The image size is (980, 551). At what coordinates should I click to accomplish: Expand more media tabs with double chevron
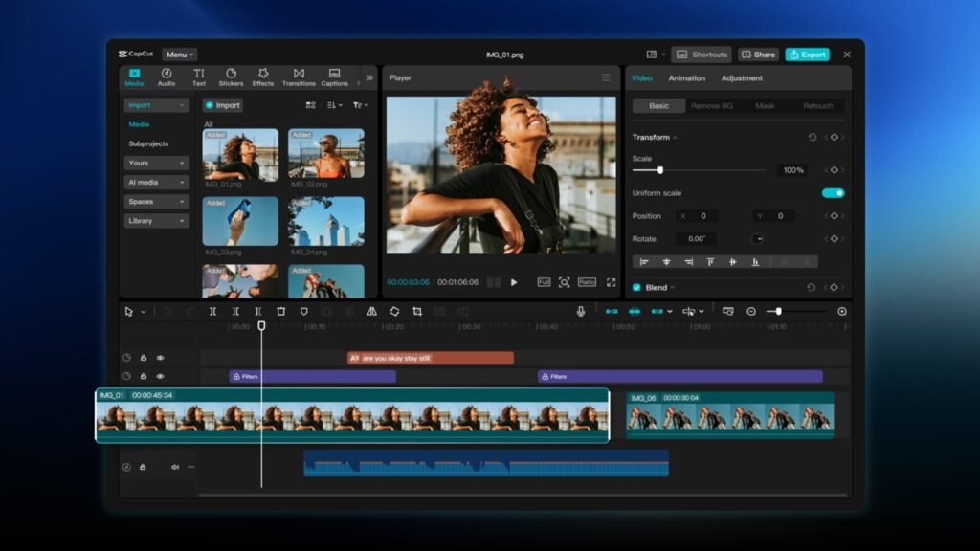click(x=369, y=77)
